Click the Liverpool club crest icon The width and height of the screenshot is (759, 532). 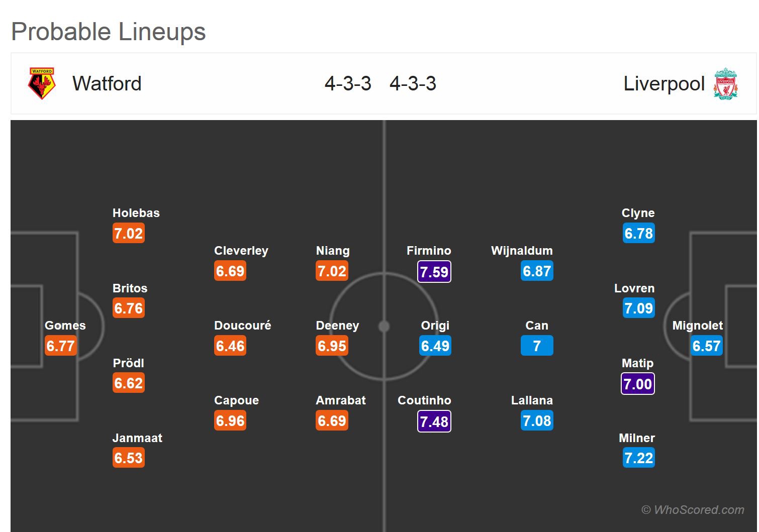pos(725,83)
